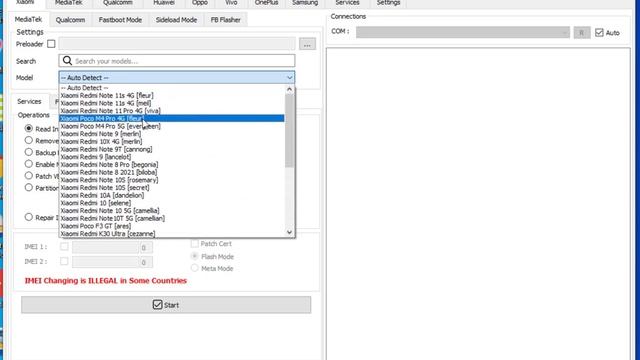Choose Xiaomi Redmi Note 11s 4G [fleur]

(x=172, y=96)
